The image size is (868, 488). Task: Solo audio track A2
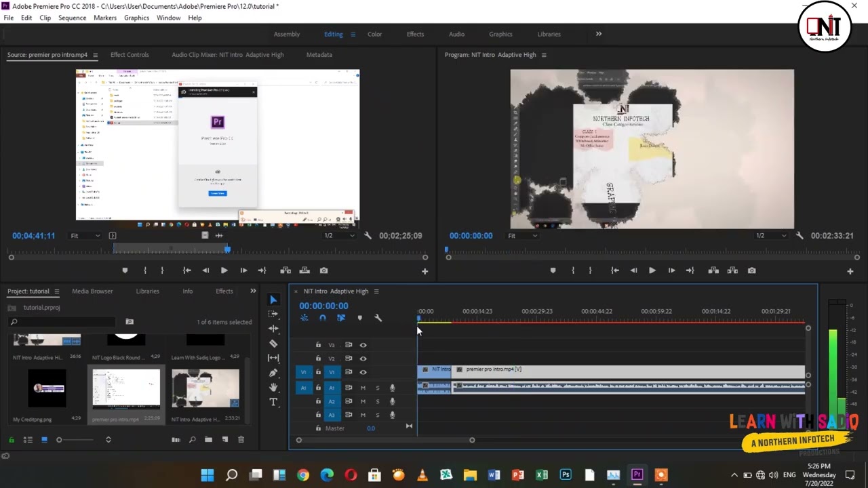tap(378, 401)
